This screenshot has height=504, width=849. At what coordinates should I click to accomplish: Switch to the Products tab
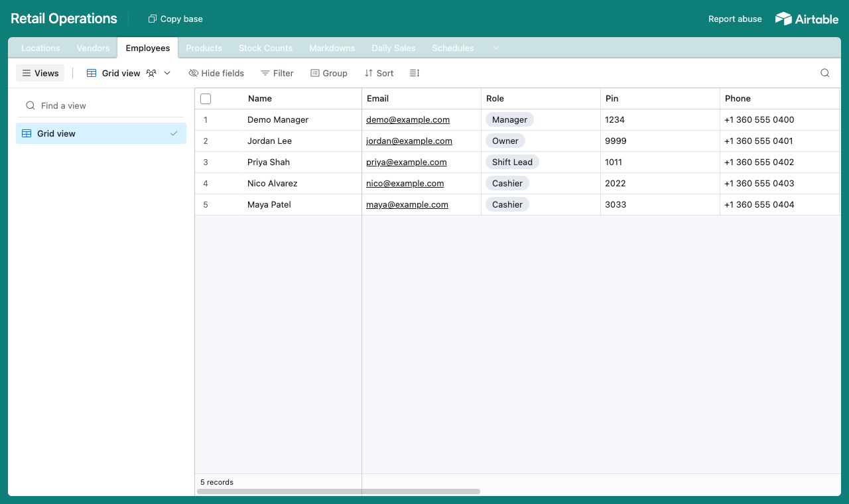pos(204,48)
